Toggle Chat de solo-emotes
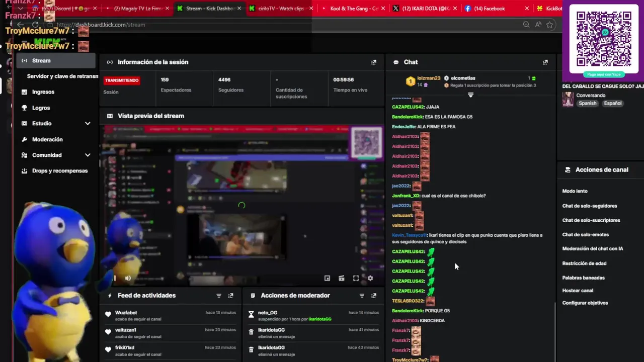The height and width of the screenshot is (362, 644). [586, 235]
